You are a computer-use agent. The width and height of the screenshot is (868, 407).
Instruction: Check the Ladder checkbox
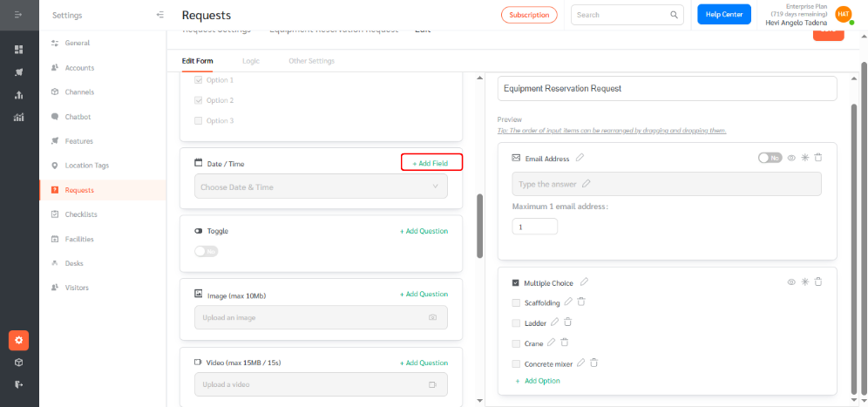point(516,323)
